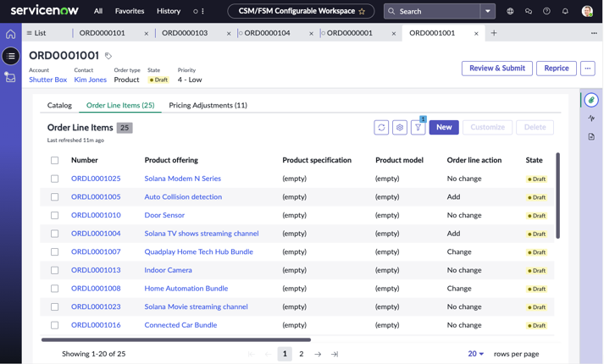Open the Solana Modem N Series offering

coord(183,179)
